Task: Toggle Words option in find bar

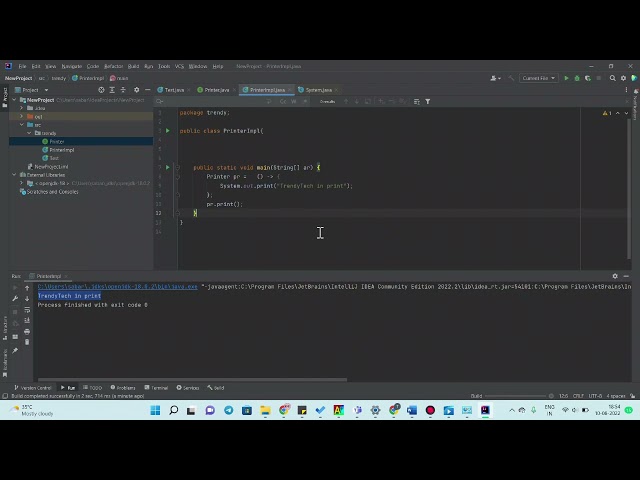Action: 293,102
